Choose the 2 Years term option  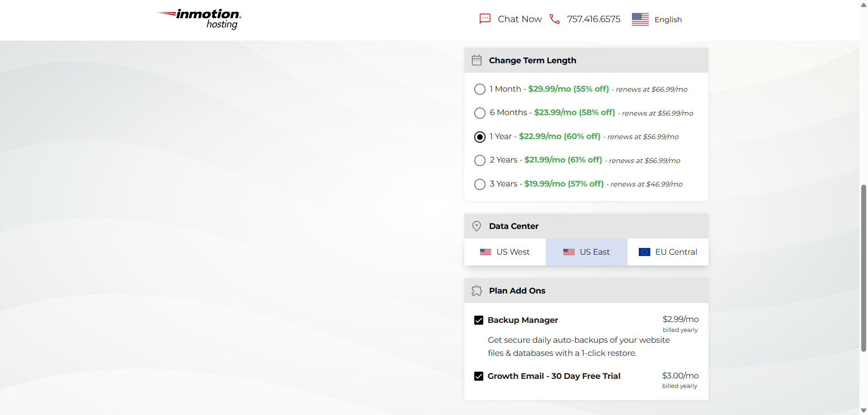480,160
